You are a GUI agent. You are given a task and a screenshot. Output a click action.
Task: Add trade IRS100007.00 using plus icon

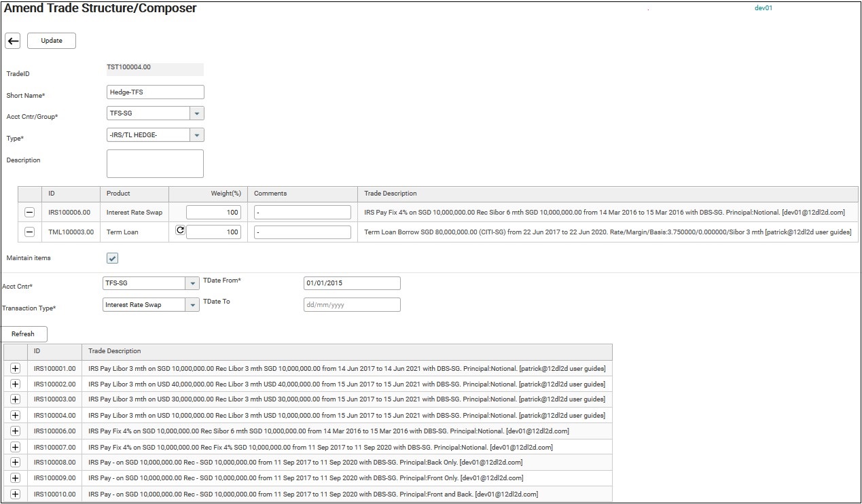coord(16,447)
